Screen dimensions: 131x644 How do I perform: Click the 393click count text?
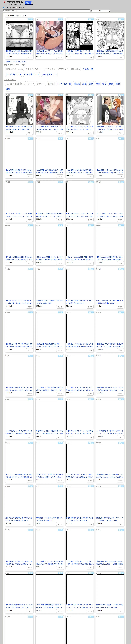[39, 349]
